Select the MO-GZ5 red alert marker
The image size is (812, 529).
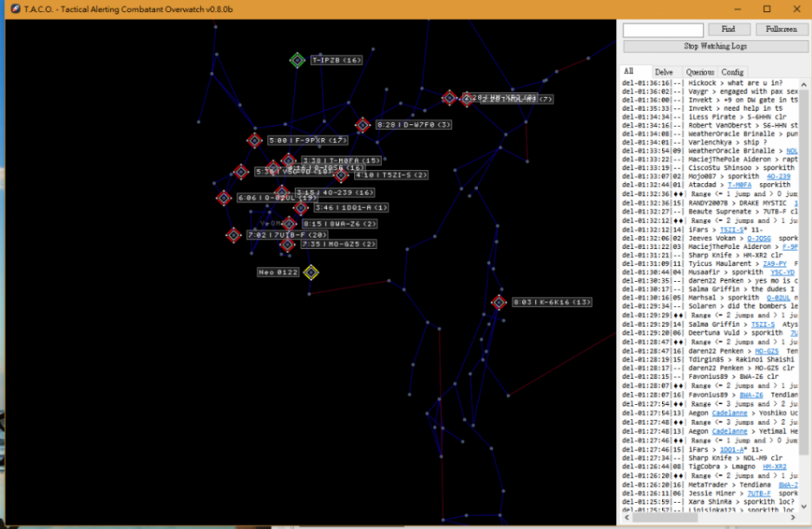tap(287, 245)
